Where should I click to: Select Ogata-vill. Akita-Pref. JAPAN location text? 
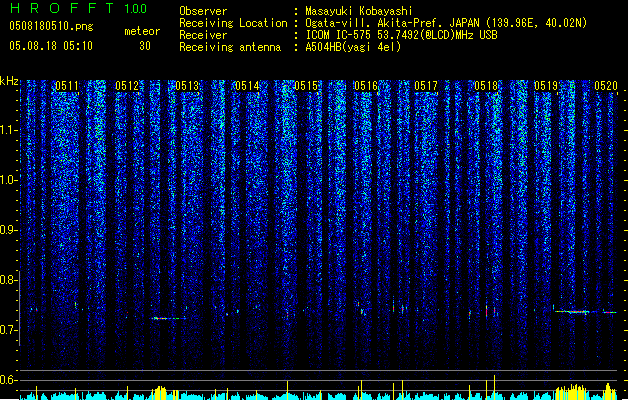(x=446, y=23)
